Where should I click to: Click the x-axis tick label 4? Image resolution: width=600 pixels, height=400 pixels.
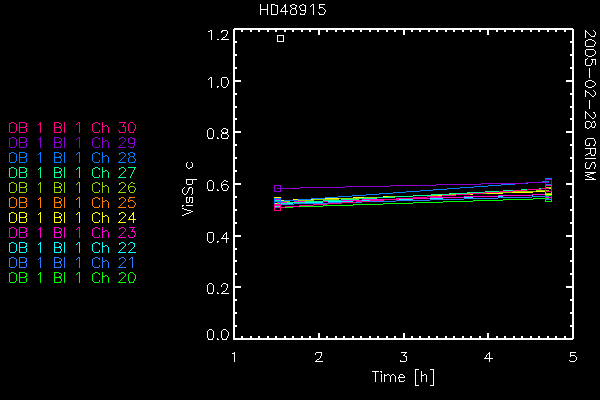(x=488, y=357)
